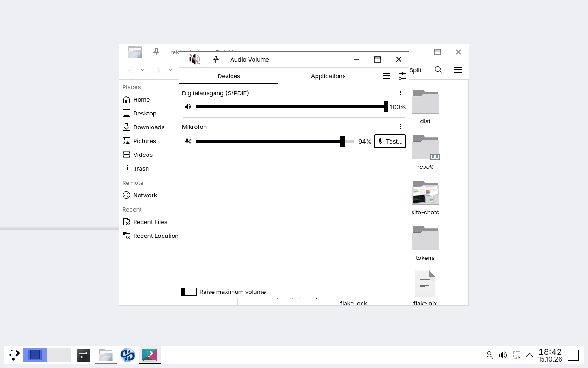Viewport: 588px width, 368px height.
Task: Open the system settings taskbar icon
Action: tap(83, 355)
